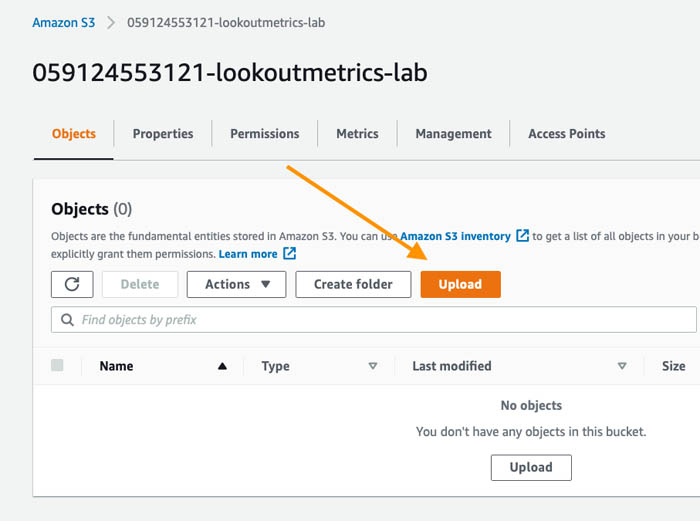Toggle the select-all objects checkbox
700x521 pixels.
(57, 365)
